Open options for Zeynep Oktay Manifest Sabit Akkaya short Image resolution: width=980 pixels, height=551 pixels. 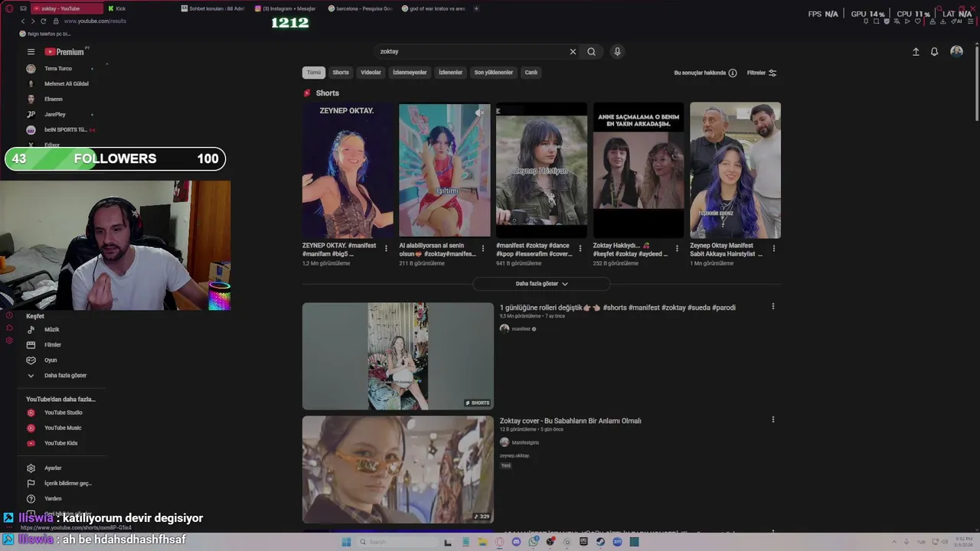[x=773, y=249]
